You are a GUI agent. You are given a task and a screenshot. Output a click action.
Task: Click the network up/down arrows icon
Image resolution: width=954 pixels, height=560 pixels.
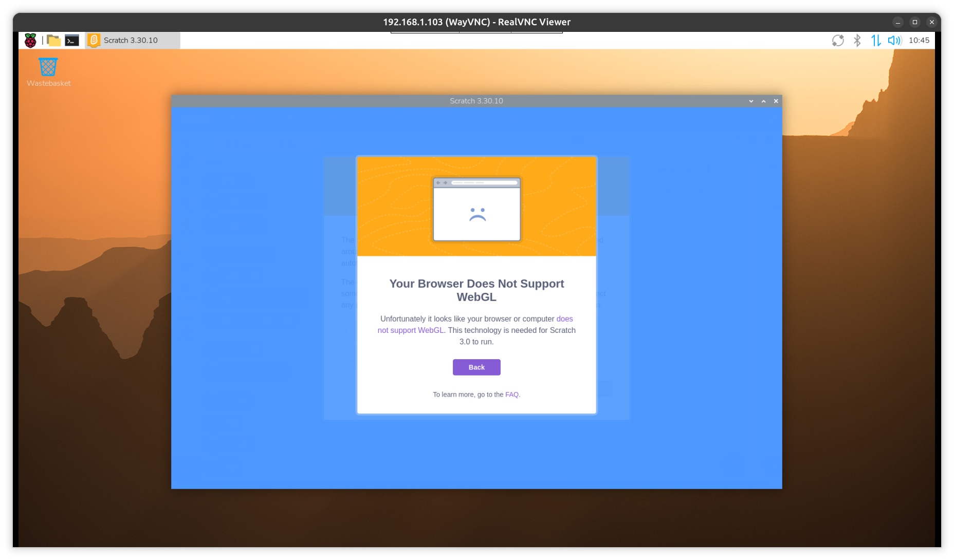coord(876,41)
